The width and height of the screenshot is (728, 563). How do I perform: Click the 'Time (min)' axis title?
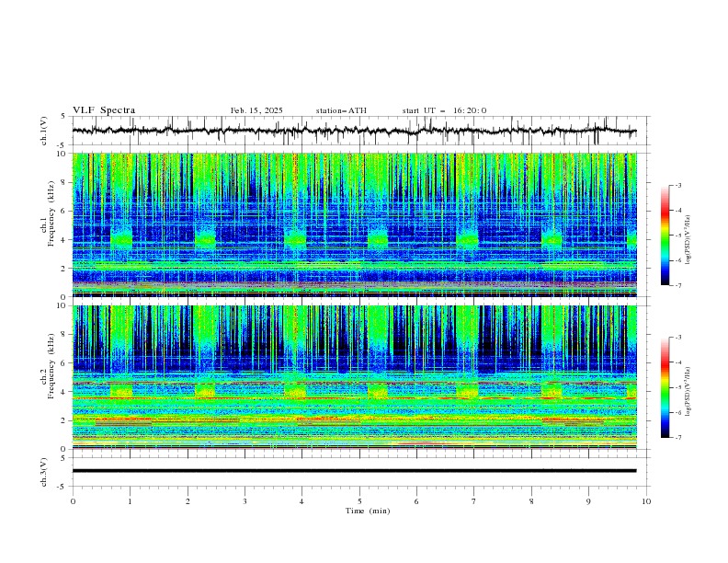coord(368,511)
